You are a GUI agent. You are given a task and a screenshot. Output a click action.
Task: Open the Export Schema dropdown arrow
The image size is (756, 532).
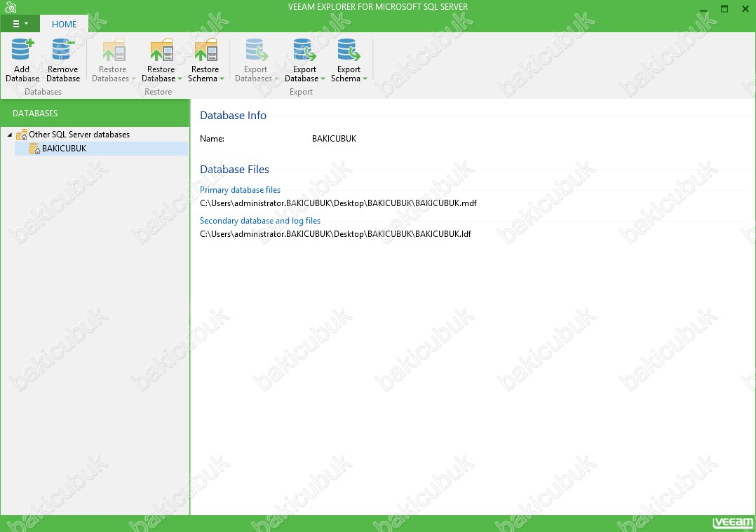pyautogui.click(x=365, y=79)
